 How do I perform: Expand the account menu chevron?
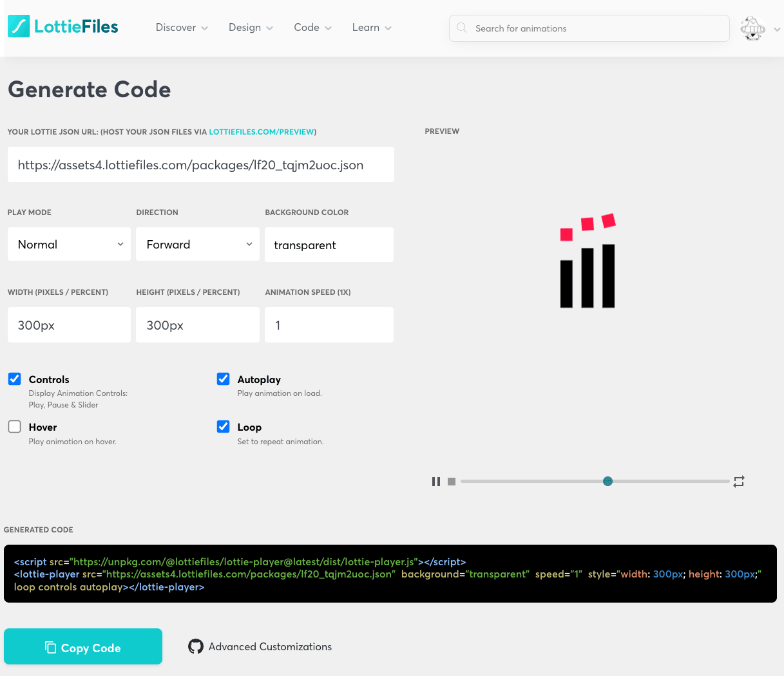777,29
